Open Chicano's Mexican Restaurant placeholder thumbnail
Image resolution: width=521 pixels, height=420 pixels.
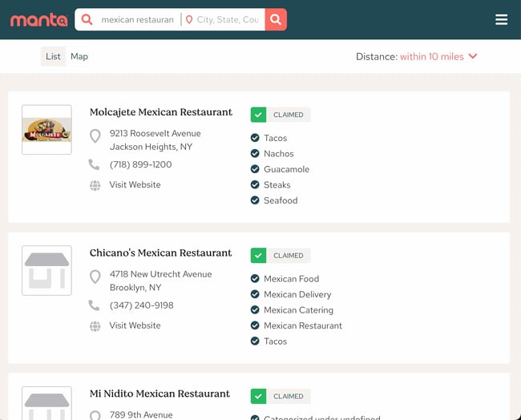46,270
